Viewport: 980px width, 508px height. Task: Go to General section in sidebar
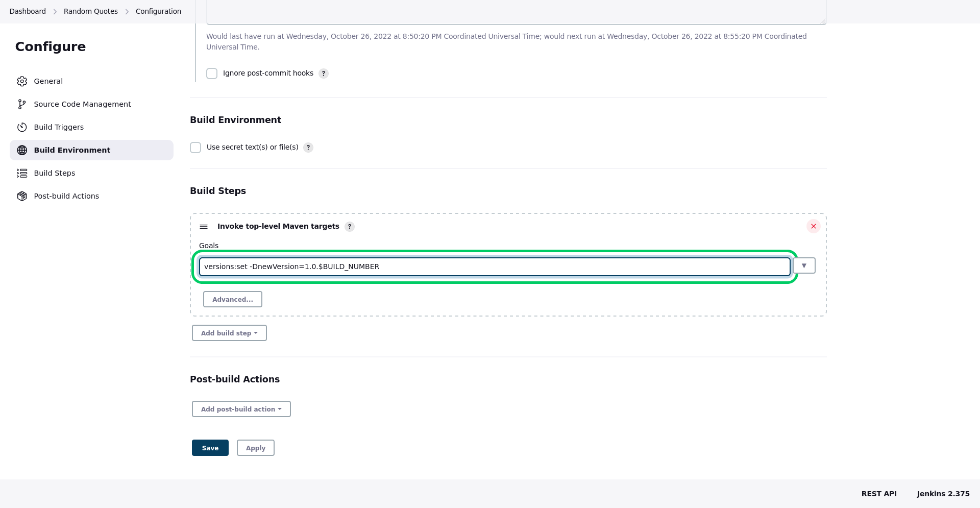[x=91, y=81]
